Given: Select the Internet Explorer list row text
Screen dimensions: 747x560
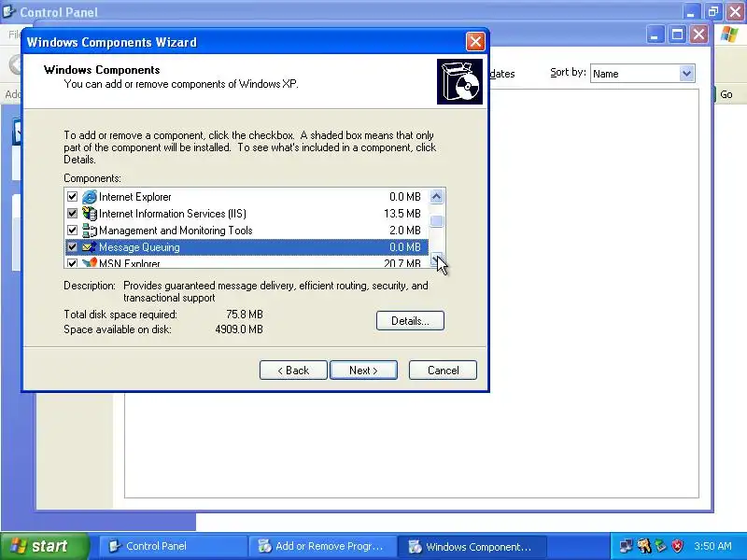Looking at the screenshot, I should [134, 197].
